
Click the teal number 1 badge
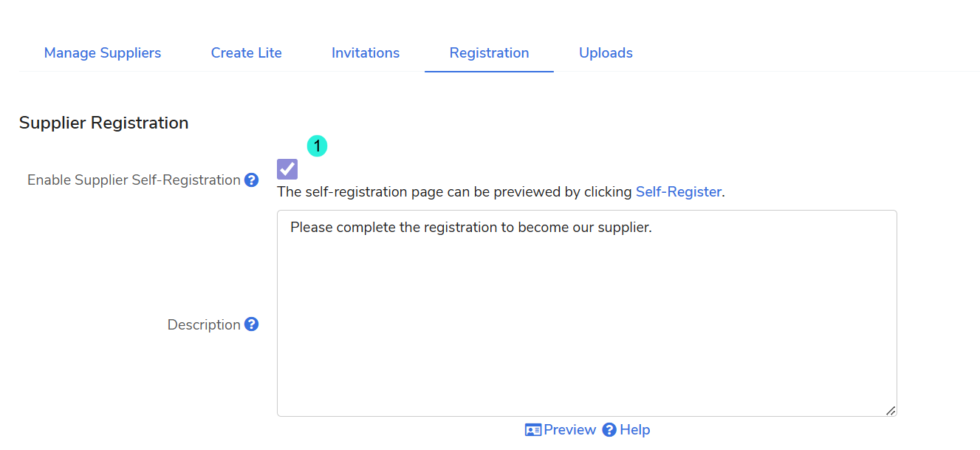(x=317, y=146)
